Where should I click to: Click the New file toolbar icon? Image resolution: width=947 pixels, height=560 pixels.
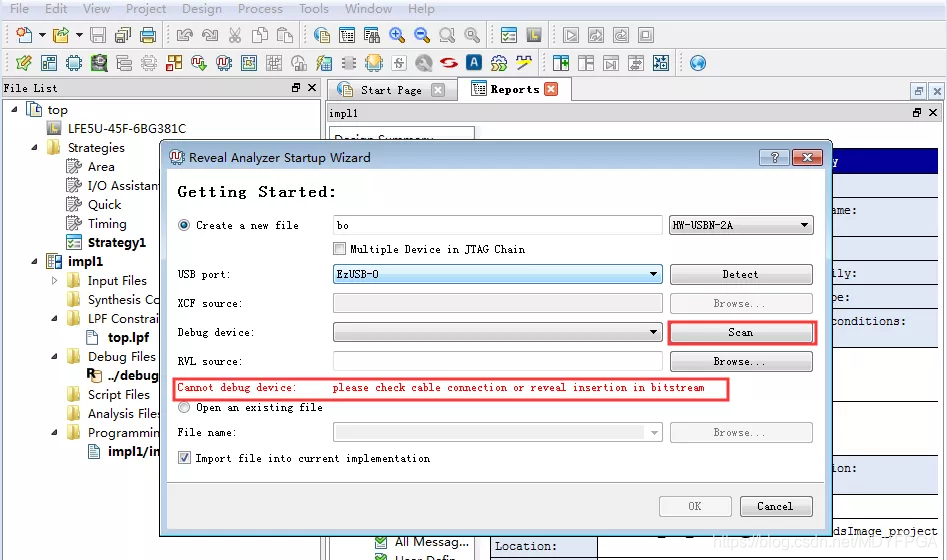(x=24, y=35)
